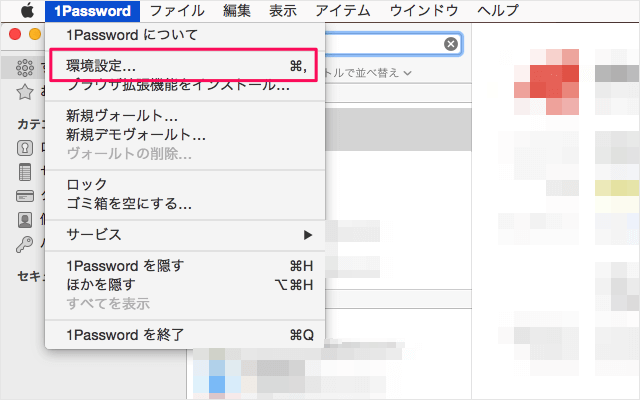
Task: Click the yellow minimize window button
Action: (35, 34)
